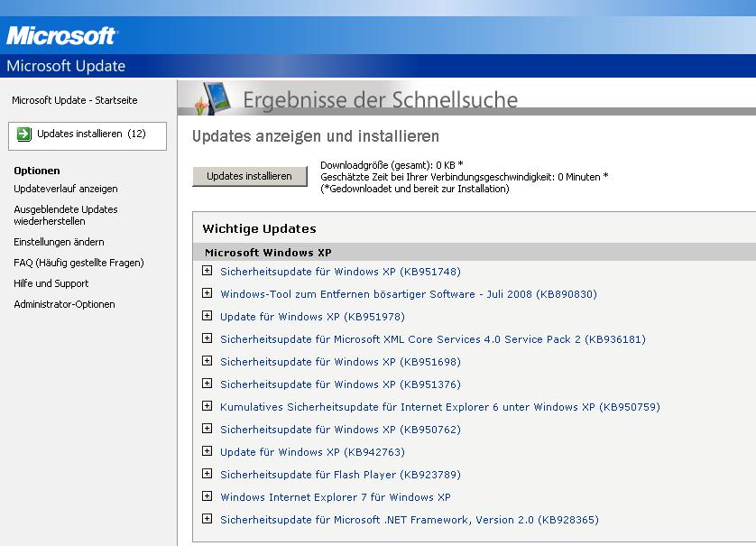This screenshot has width=756, height=546.
Task: Expand the XML Core Services 4.0 update entry
Action: (x=207, y=338)
